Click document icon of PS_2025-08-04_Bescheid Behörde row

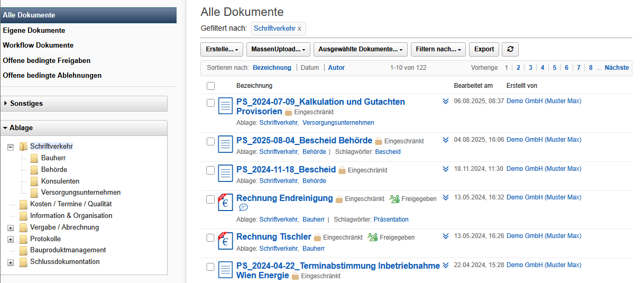(x=226, y=144)
